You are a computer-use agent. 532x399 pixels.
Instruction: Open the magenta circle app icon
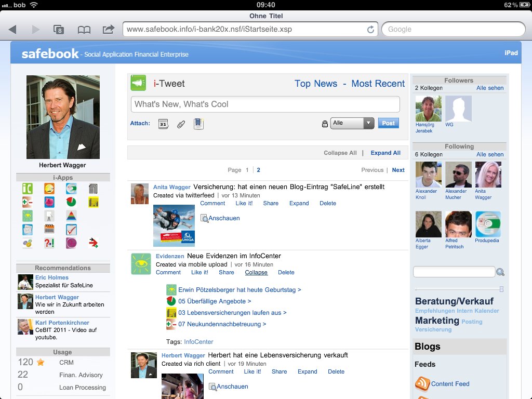71,243
